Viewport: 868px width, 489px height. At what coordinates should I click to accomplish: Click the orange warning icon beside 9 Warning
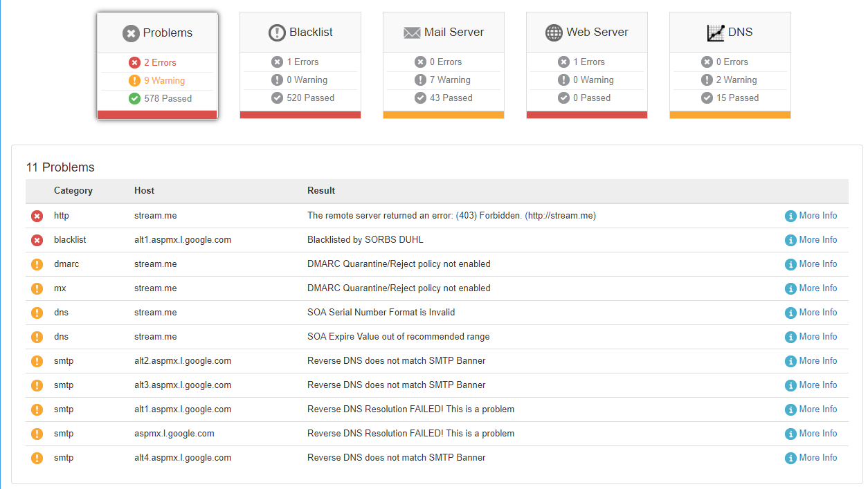[x=134, y=81]
